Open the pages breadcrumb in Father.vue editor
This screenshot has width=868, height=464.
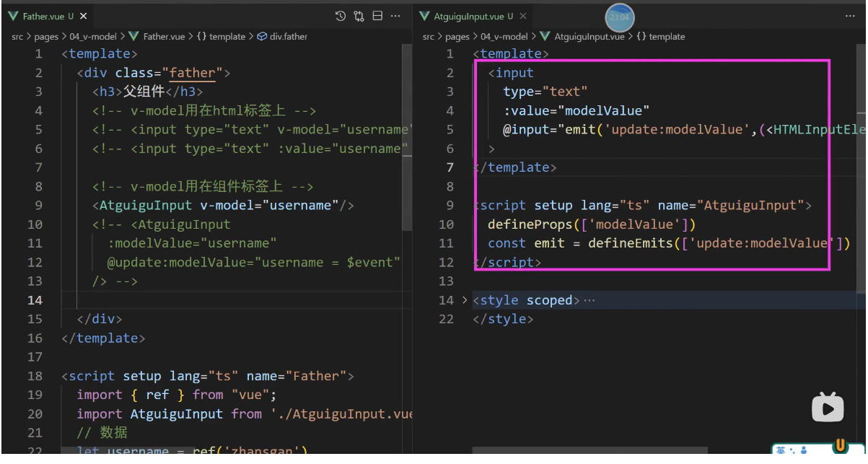[46, 36]
